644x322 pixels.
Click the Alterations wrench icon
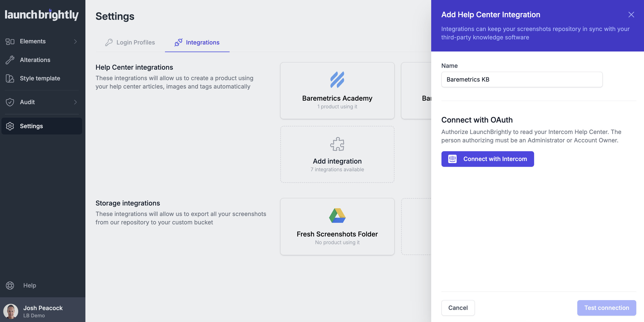coord(10,60)
